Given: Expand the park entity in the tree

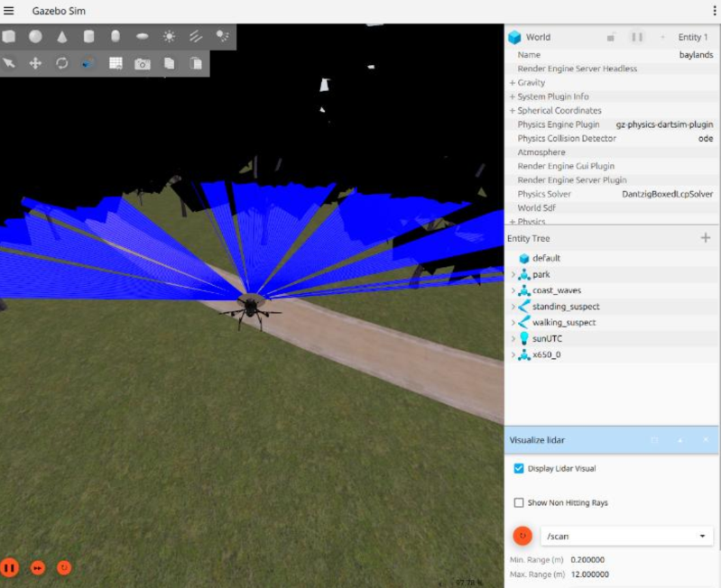Looking at the screenshot, I should coord(513,274).
